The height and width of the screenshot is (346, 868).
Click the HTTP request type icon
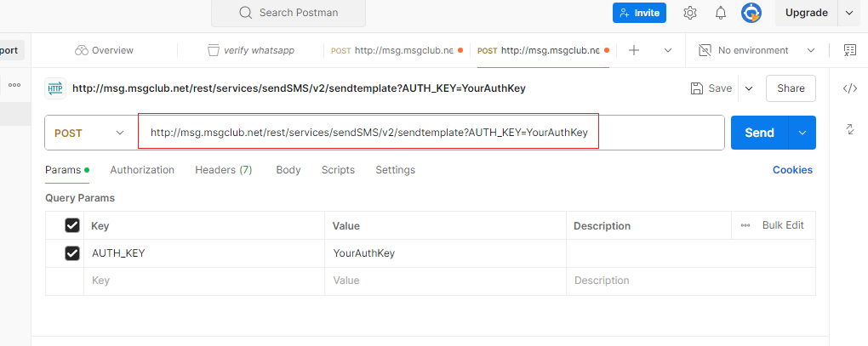55,88
